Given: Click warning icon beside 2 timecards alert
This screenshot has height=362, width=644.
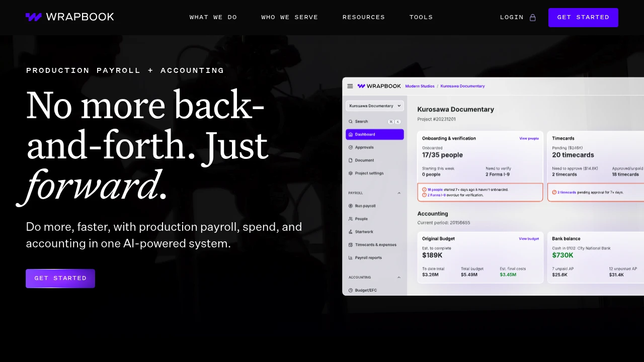Looking at the screenshot, I should click(554, 192).
